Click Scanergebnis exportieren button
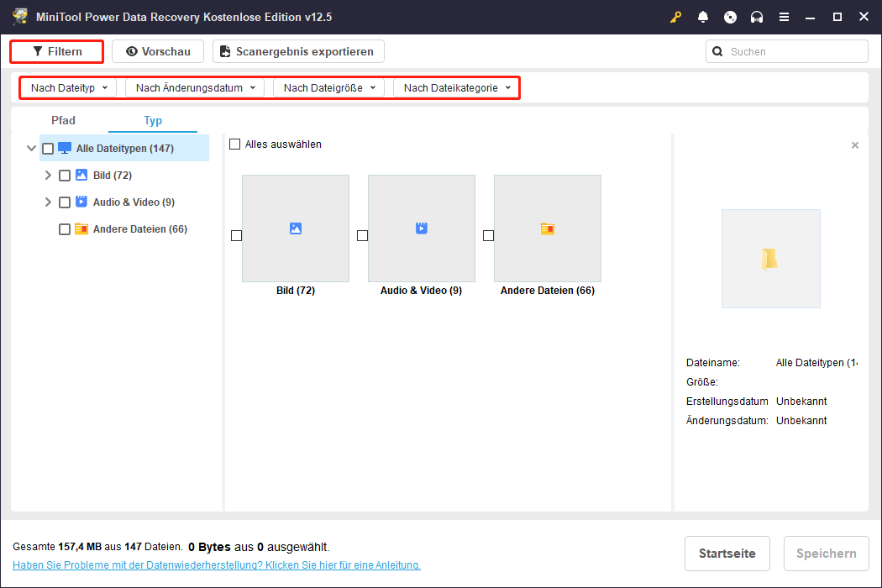882x588 pixels. tap(298, 51)
